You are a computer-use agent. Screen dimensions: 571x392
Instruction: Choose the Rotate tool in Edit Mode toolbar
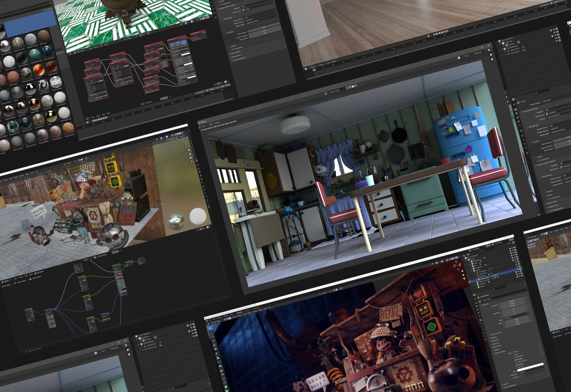pyautogui.click(x=213, y=341)
